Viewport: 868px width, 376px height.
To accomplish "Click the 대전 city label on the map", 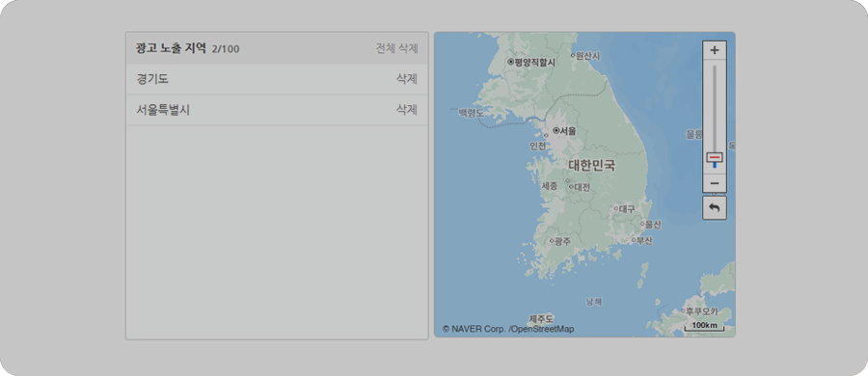I will coord(582,187).
